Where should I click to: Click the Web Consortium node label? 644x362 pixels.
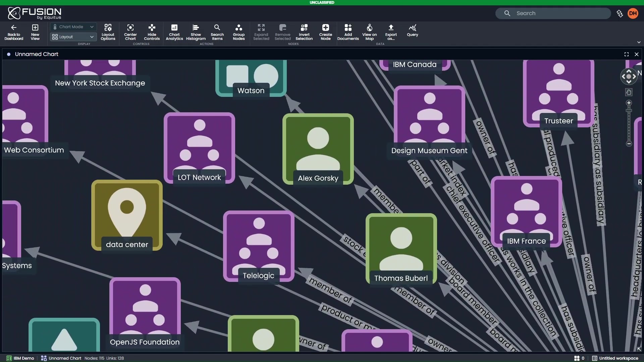(34, 150)
